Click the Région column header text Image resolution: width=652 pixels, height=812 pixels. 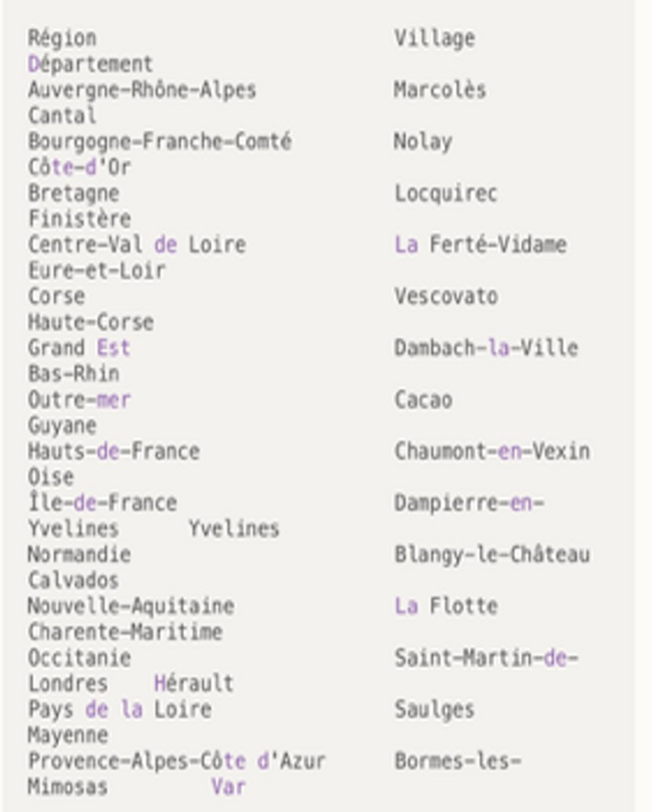(x=62, y=38)
